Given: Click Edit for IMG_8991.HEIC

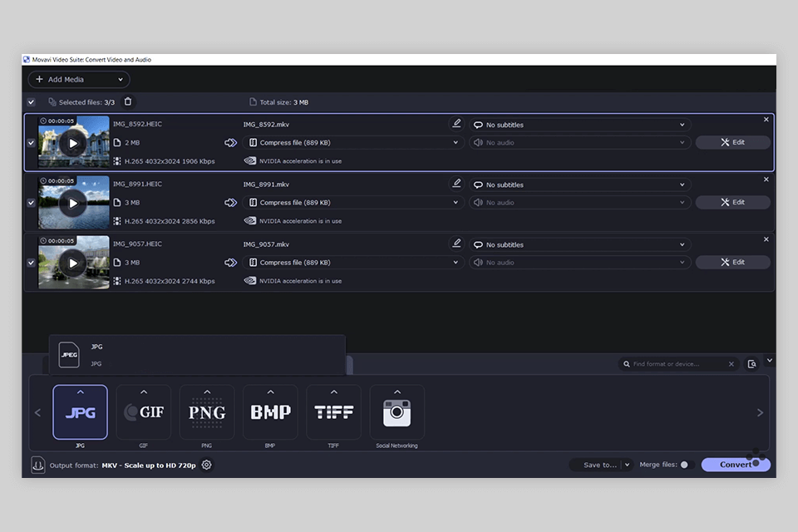Looking at the screenshot, I should [733, 203].
